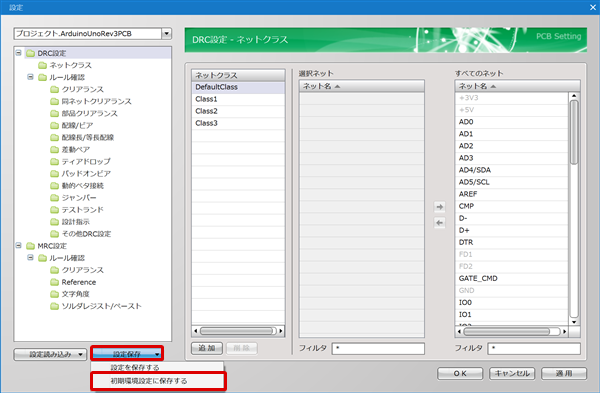
Task: Open the 設定読み込み dropdown button
Action: point(50,354)
